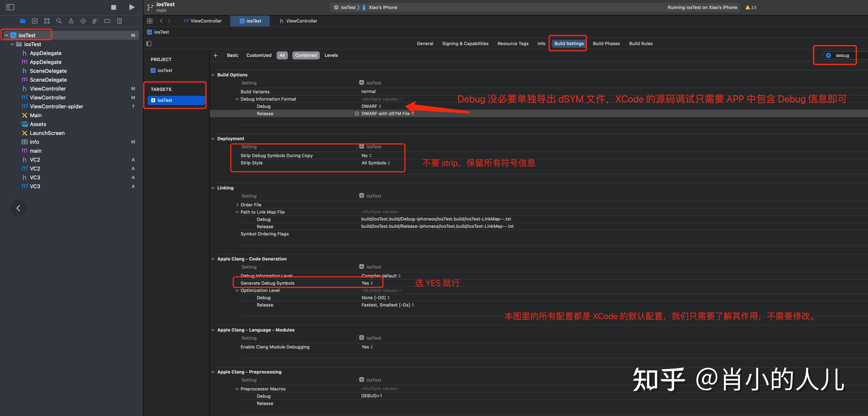This screenshot has width=868, height=416.
Task: Switch to Build Phases tab
Action: 606,43
